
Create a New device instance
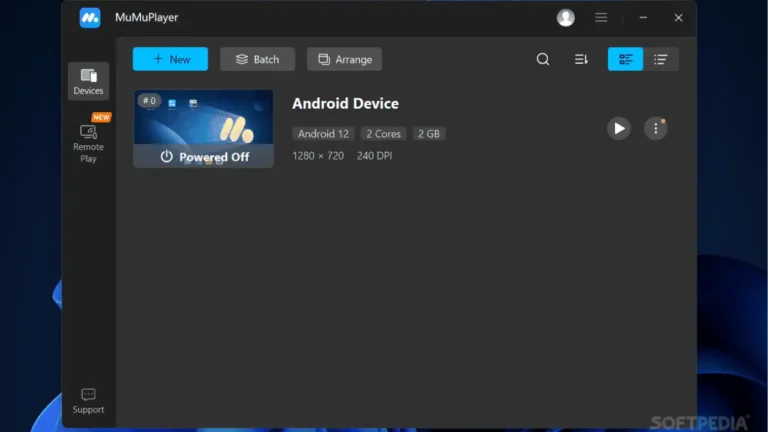(x=170, y=59)
